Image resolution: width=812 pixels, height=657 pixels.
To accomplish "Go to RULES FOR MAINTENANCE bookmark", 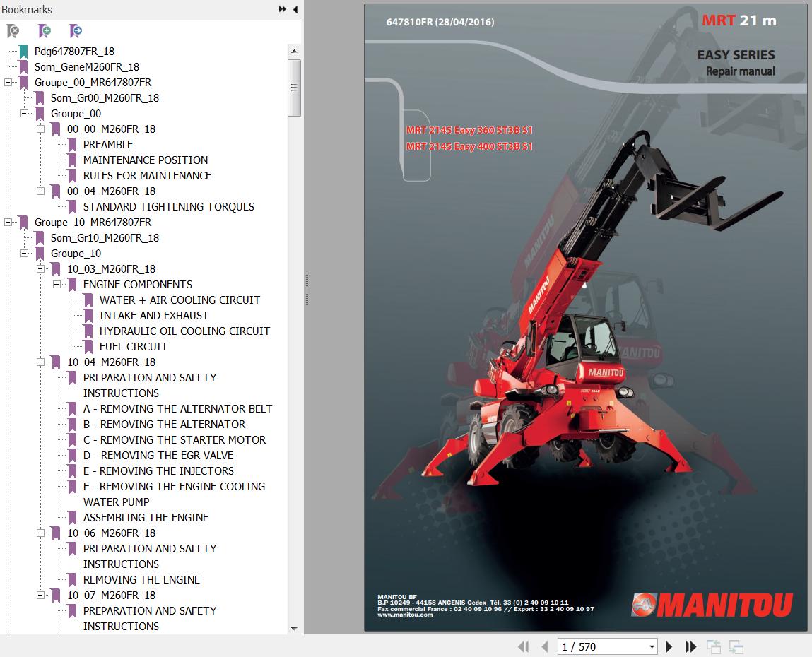I will (x=147, y=175).
